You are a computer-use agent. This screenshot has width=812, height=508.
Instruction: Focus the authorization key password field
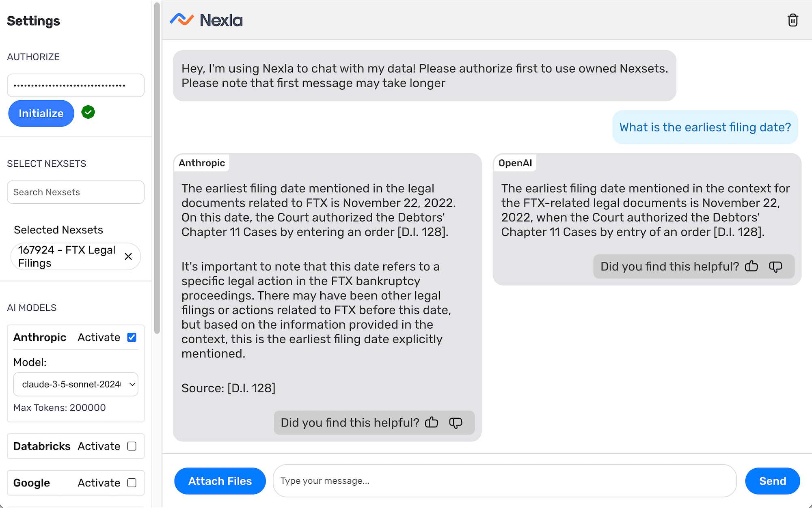click(76, 85)
